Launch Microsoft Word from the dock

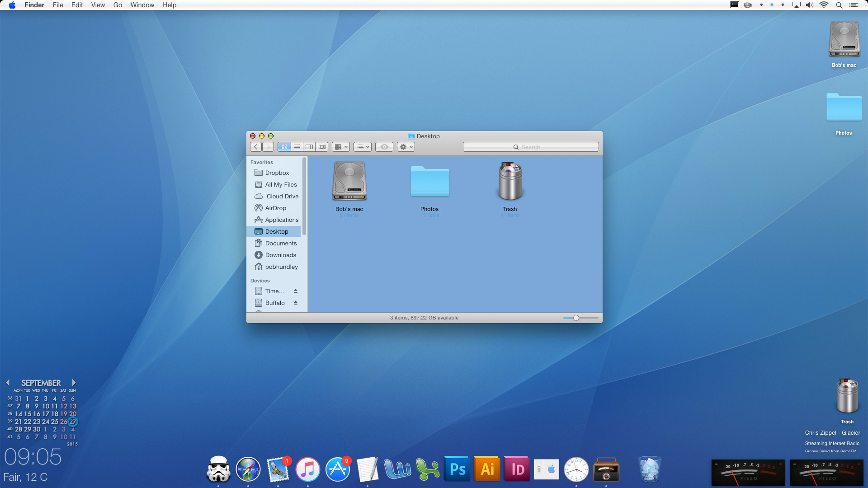coord(397,469)
